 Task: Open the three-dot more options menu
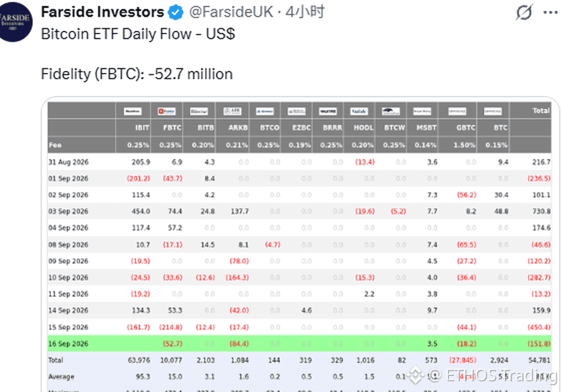(550, 13)
